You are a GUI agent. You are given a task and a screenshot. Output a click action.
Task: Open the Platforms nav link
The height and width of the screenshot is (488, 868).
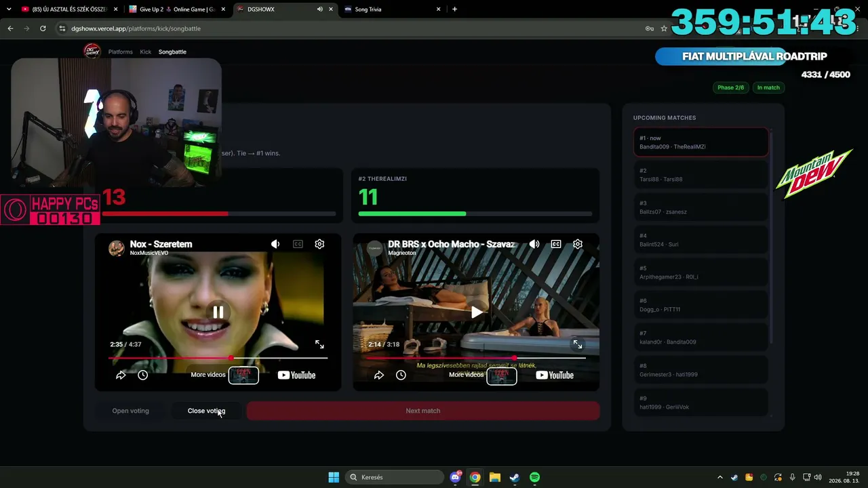click(121, 52)
